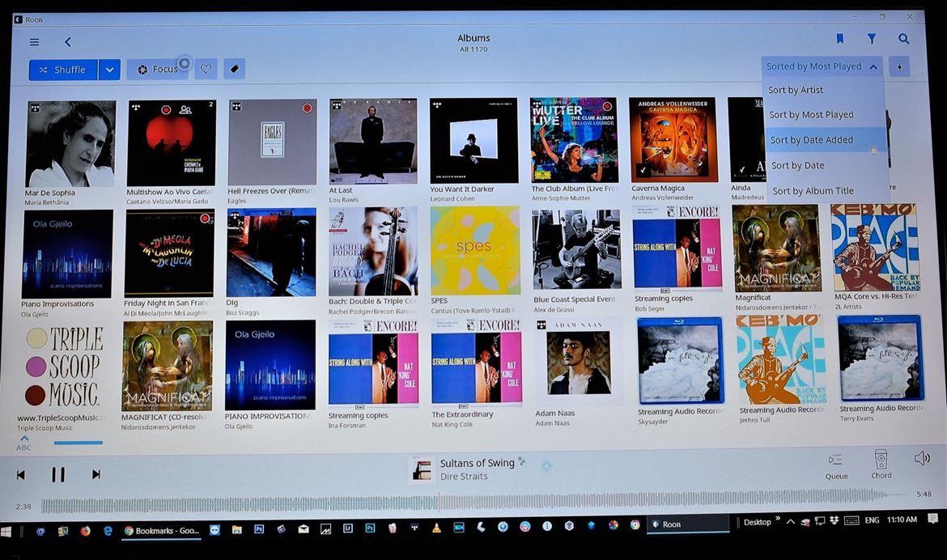Choose Sort by Most Played
Viewport: 947px width, 560px height.
(x=811, y=115)
